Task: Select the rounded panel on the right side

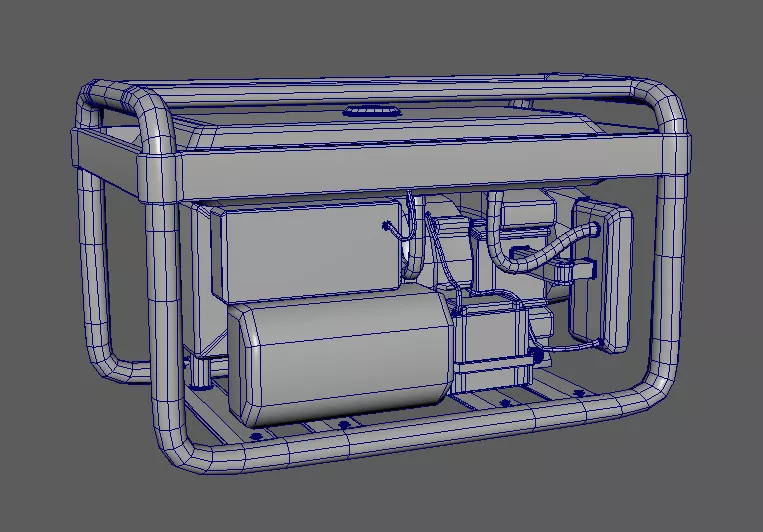Action: [600, 275]
